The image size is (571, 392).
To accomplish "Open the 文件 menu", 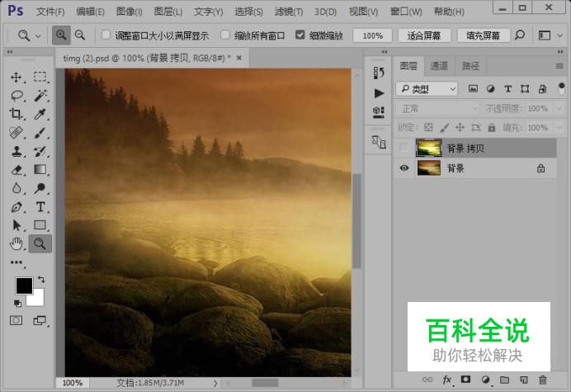I will click(x=50, y=12).
